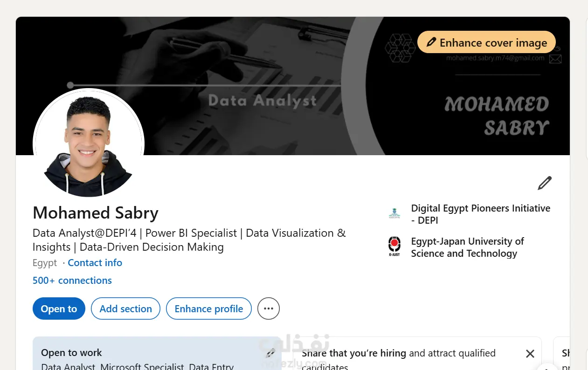Click the Mohamed Sabry profile name heading
The width and height of the screenshot is (588, 370).
[96, 212]
